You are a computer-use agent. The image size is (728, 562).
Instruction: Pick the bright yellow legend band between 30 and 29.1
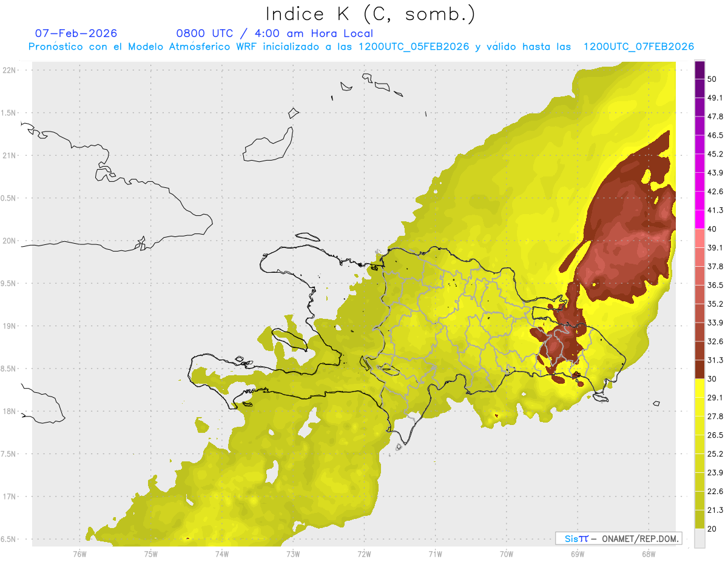pos(699,388)
